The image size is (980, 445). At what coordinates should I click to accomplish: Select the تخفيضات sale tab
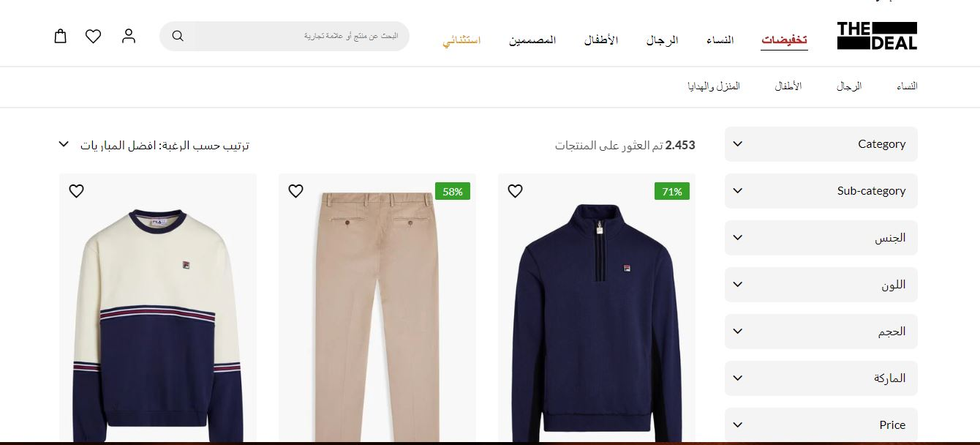(x=784, y=40)
